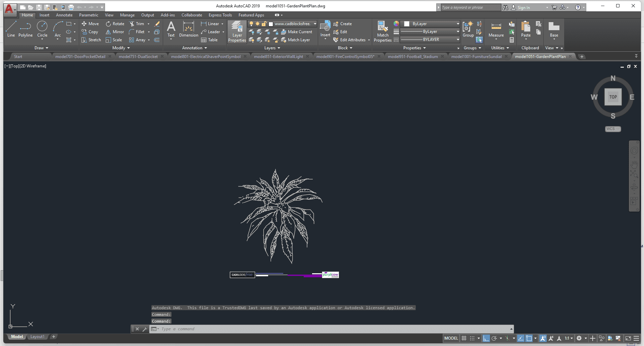Select the Dimension tool
Image resolution: width=644 pixels, height=346 pixels.
[x=189, y=30]
